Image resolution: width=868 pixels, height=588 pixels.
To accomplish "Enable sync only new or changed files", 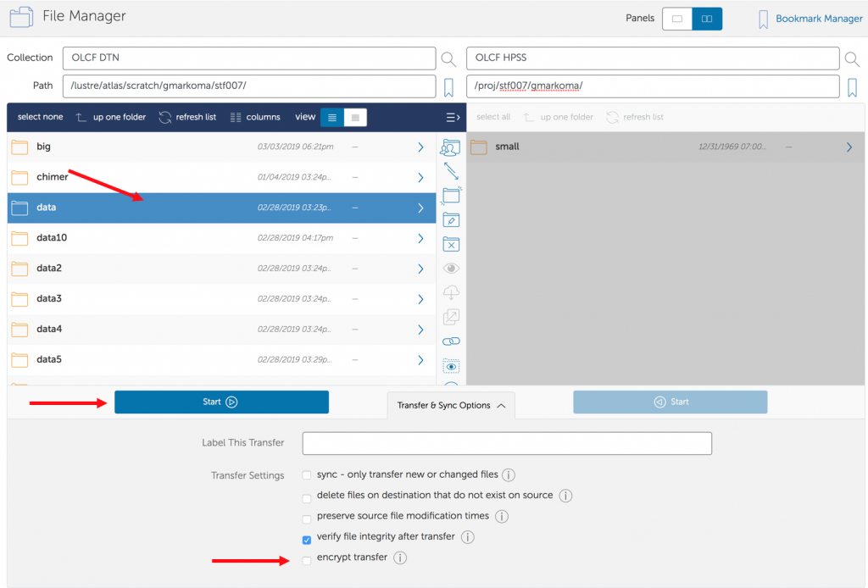I will click(x=307, y=476).
